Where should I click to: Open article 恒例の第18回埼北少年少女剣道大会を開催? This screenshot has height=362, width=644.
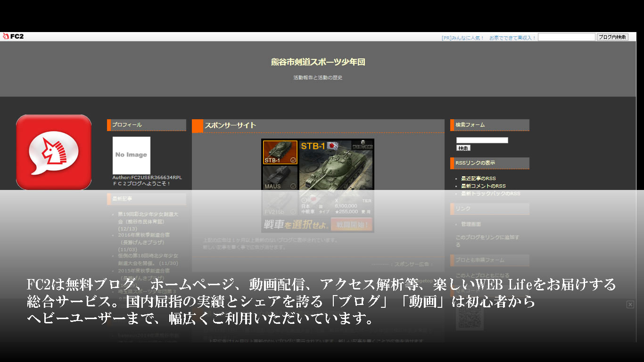[148, 260]
